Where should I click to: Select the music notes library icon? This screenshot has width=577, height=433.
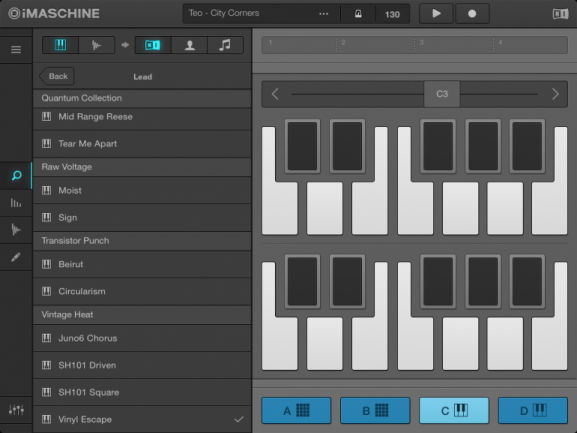(x=225, y=45)
